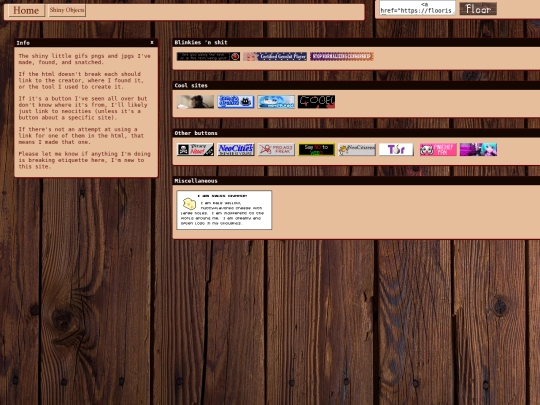Click paragraph starting 'If it's a button I've seen'

83,108
